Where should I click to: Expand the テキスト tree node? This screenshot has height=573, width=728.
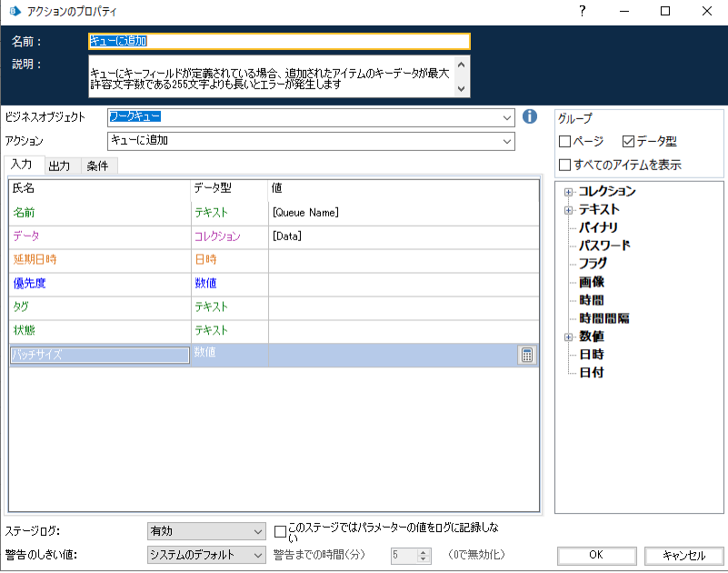568,210
